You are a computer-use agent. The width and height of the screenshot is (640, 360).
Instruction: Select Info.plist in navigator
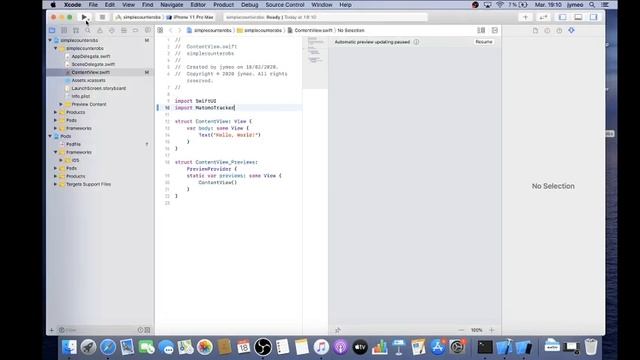[x=80, y=96]
